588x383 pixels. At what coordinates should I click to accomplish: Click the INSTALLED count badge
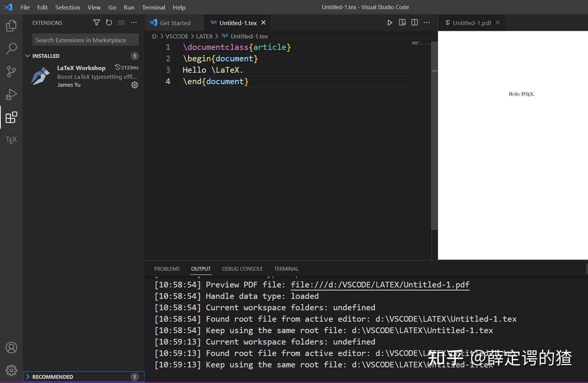(x=134, y=56)
